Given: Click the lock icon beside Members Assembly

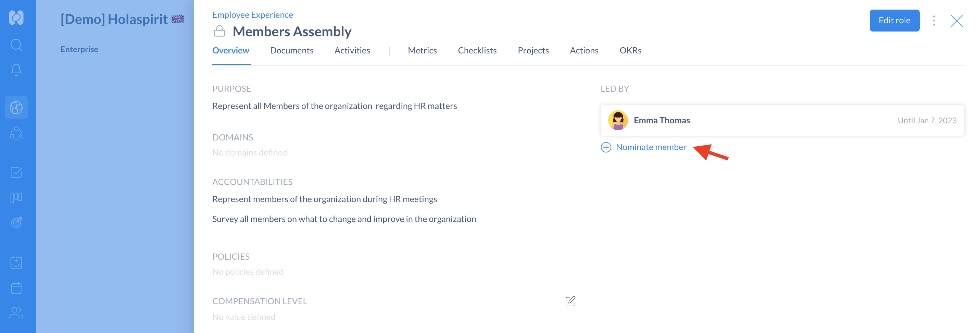Looking at the screenshot, I should point(219,31).
